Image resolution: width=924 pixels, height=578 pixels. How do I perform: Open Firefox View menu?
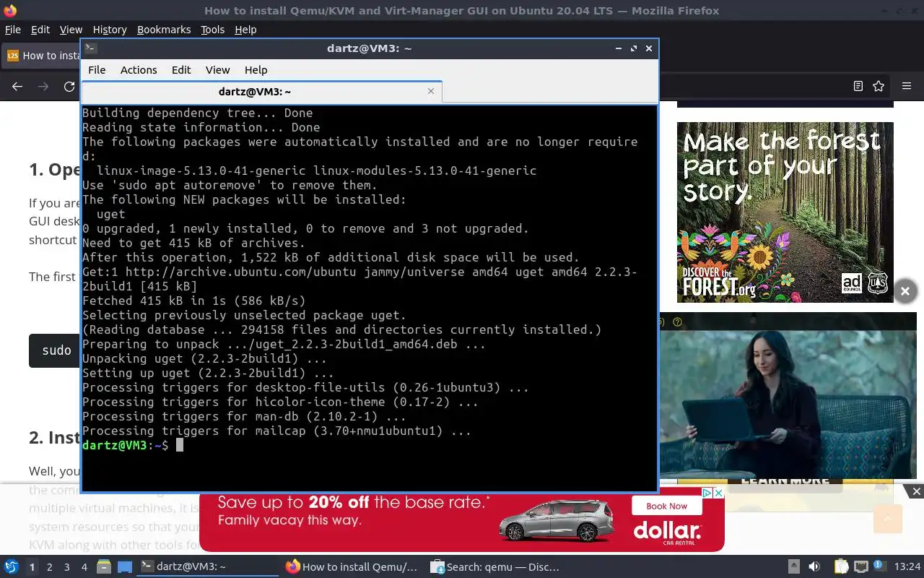click(x=71, y=30)
